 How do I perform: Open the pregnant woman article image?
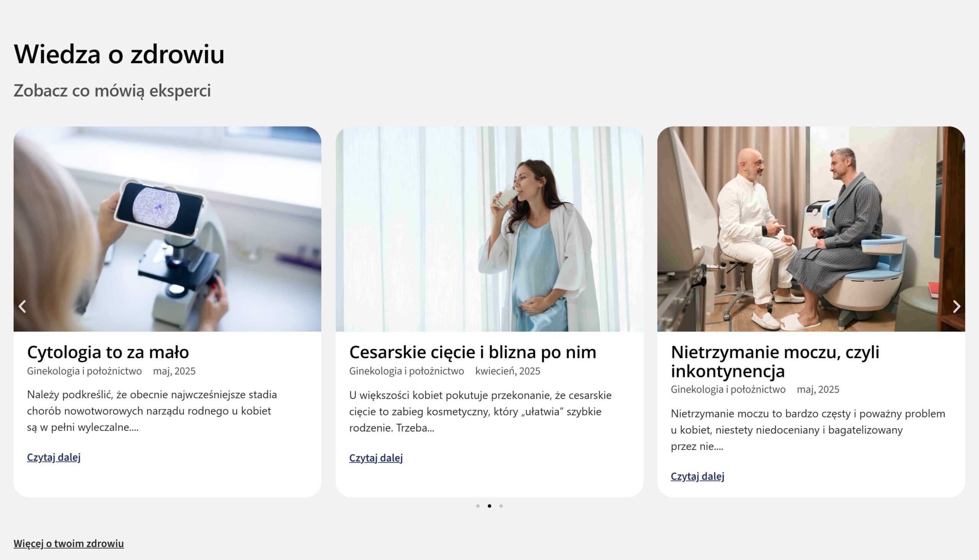coord(489,229)
